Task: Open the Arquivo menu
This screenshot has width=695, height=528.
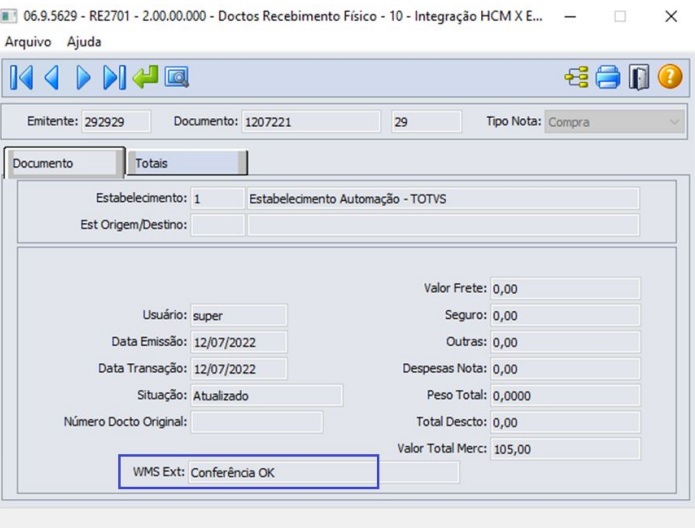Action: pyautogui.click(x=28, y=42)
